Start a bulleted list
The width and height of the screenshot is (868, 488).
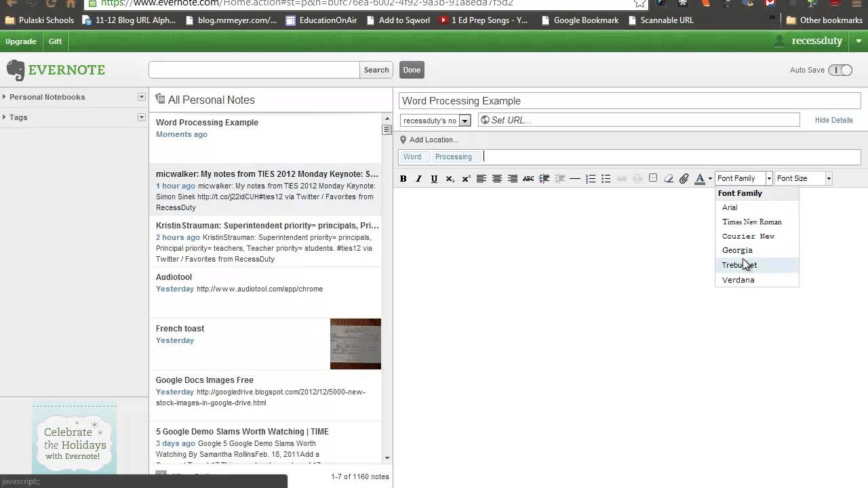click(x=606, y=179)
